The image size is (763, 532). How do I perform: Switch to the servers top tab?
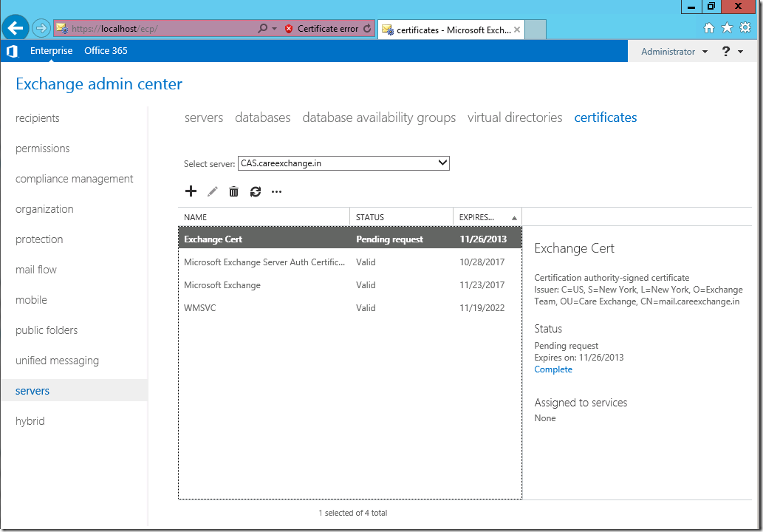[x=204, y=117]
